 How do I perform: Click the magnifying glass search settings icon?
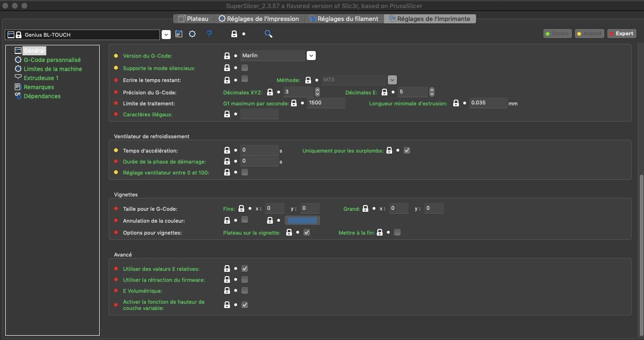coord(269,34)
